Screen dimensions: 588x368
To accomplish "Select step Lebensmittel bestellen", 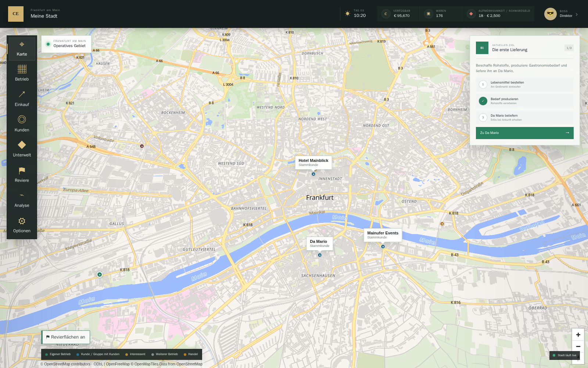I will 524,84.
